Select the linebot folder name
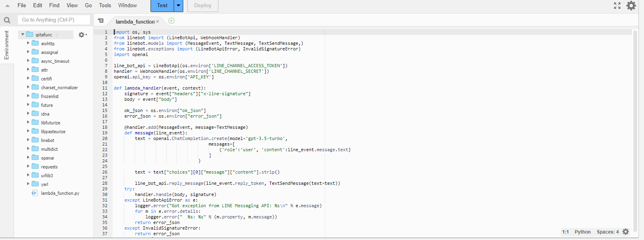This screenshot has height=240, width=644. point(48,140)
